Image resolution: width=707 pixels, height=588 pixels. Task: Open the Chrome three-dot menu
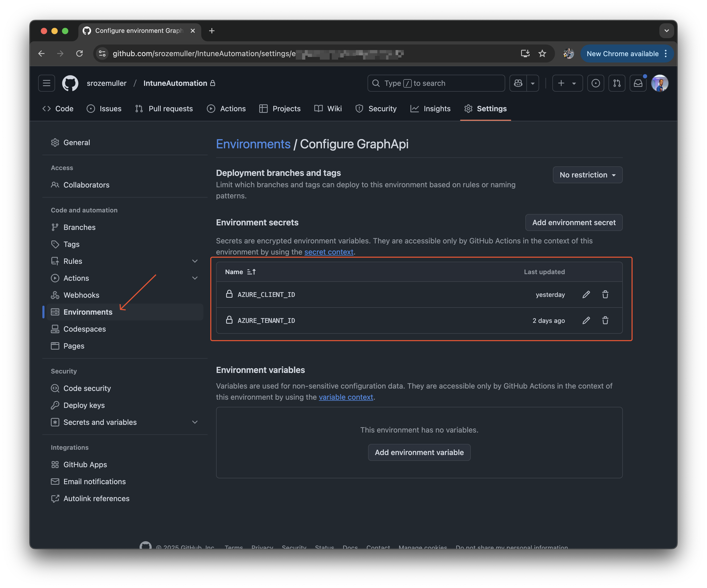tap(666, 54)
